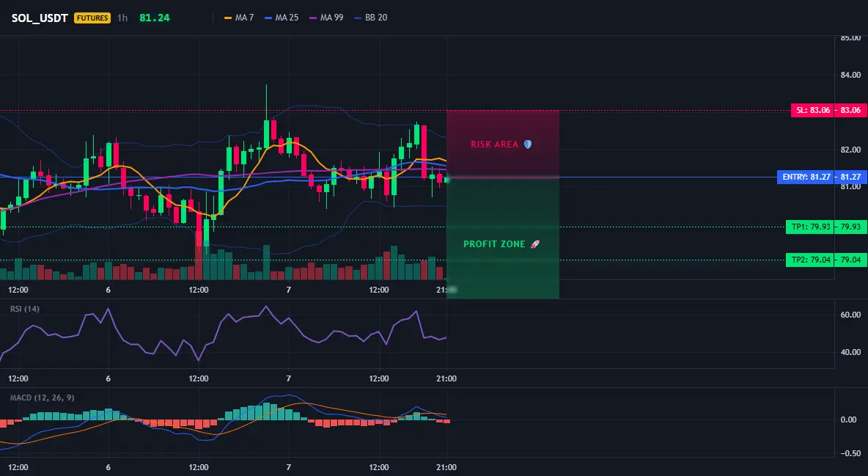
Task: Click the TP1: 79.93 target label
Action: tap(810, 227)
